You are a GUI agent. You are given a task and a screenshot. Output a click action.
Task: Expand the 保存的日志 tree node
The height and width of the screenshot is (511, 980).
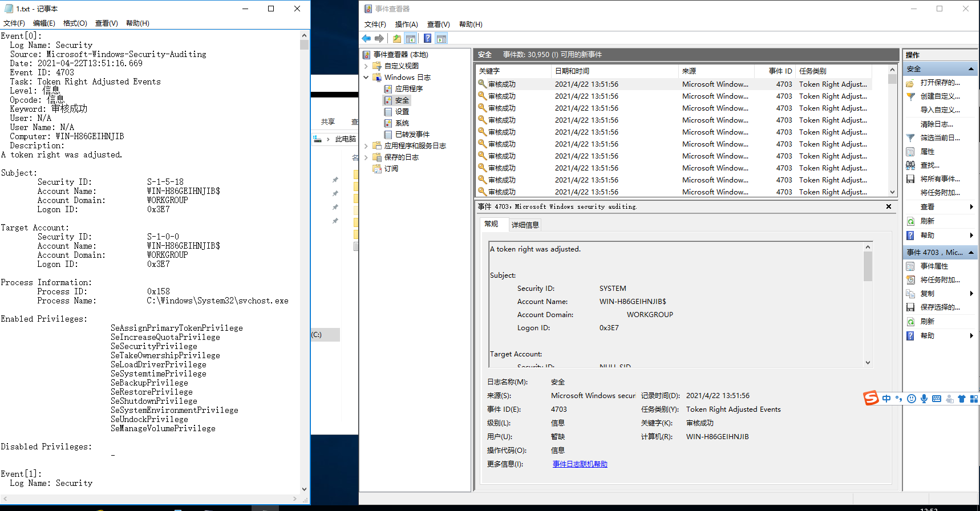coord(366,157)
